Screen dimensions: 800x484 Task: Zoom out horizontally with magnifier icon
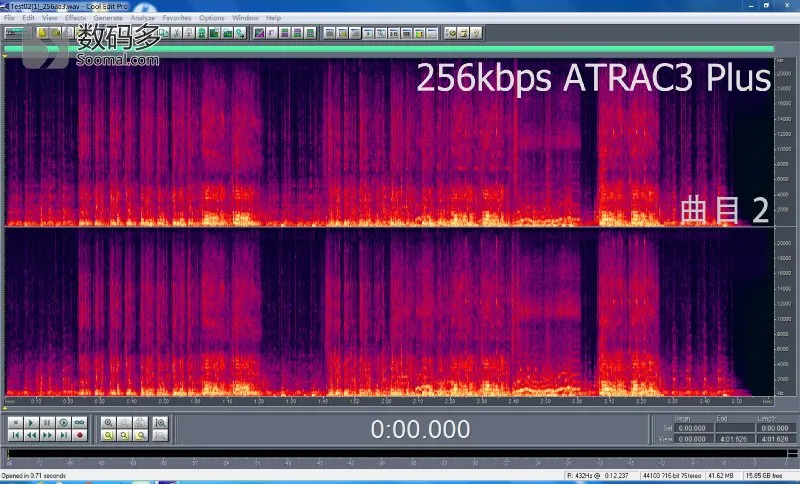[x=124, y=423]
